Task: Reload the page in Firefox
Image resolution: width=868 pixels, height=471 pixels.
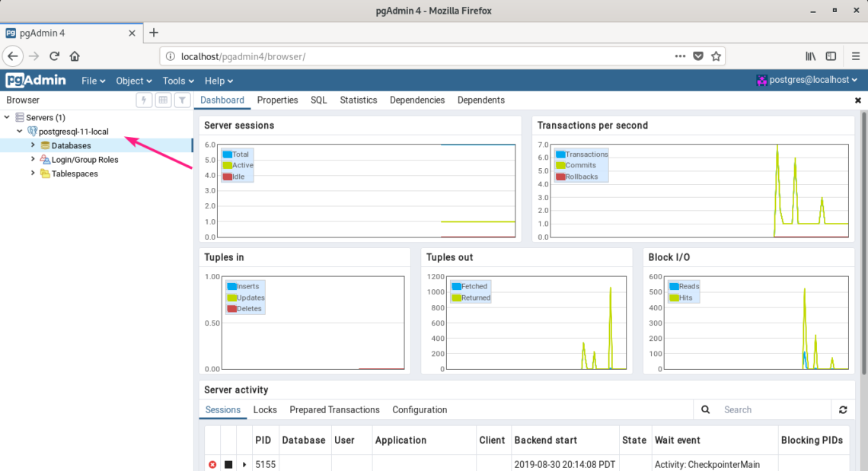Action: point(55,56)
